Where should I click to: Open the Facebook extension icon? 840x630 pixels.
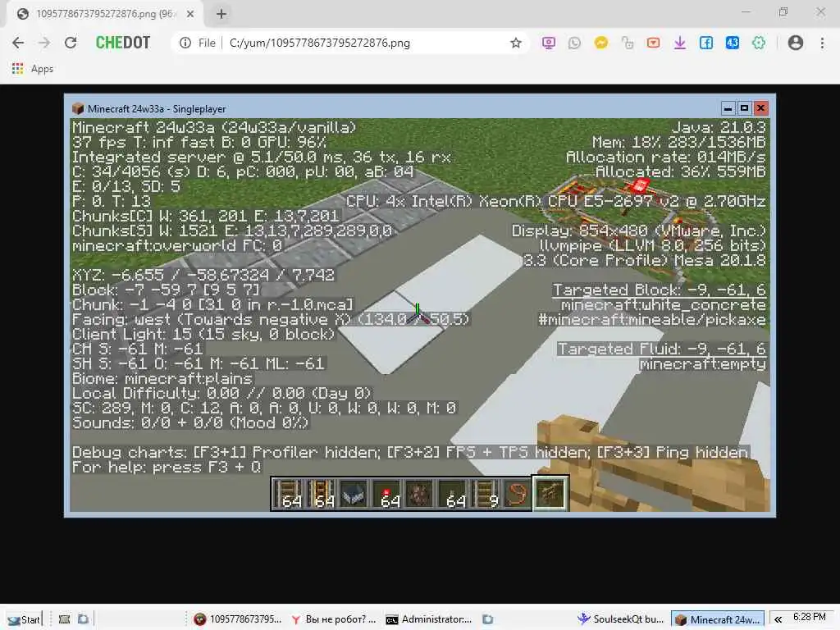(706, 43)
